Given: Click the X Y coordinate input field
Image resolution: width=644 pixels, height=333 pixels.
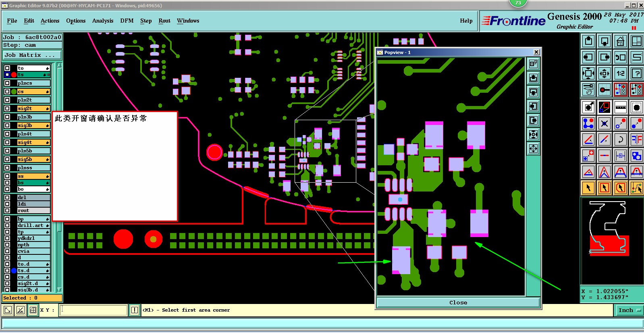Looking at the screenshot, I should [93, 310].
